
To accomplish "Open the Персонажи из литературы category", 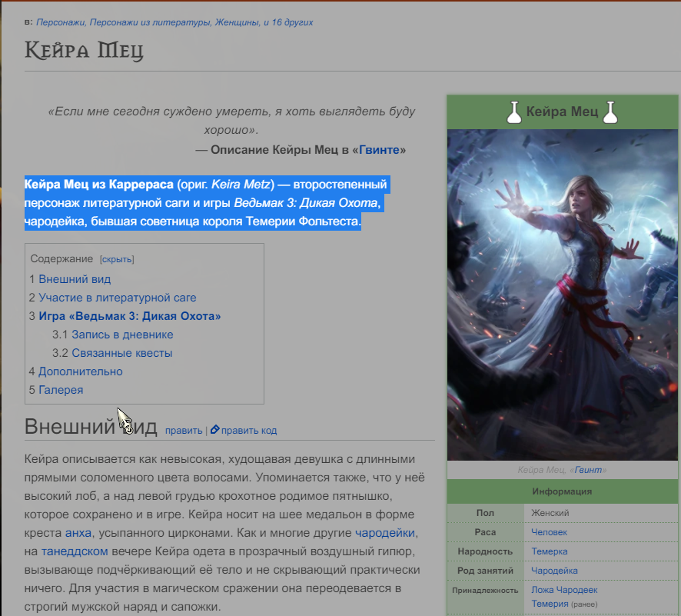I will tap(151, 22).
